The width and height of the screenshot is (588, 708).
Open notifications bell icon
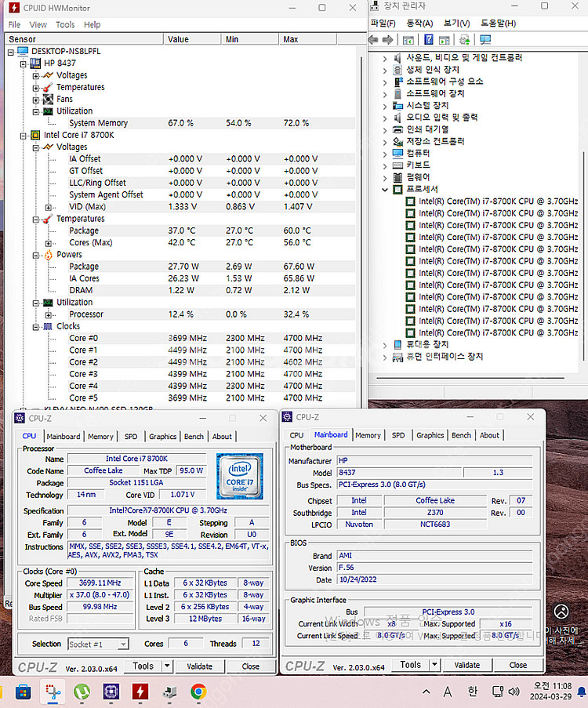coord(583,692)
